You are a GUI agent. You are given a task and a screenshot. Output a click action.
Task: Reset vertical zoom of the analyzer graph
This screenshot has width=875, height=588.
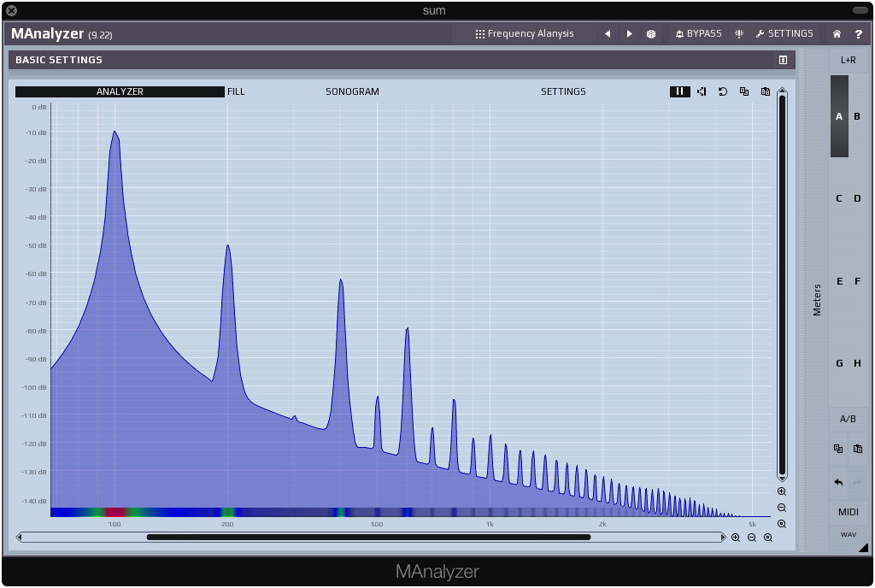782,524
